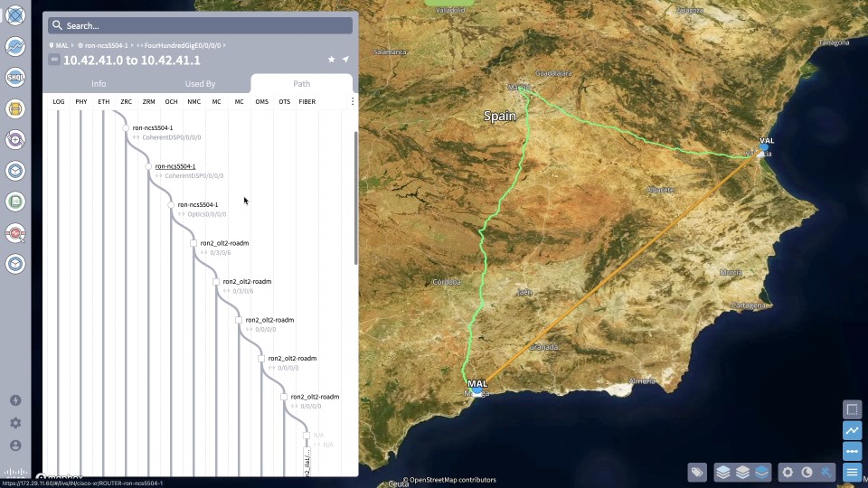This screenshot has width=868, height=488.
Task: Click the title 10.42.41.0 to 10.42.41.1
Action: click(x=132, y=60)
